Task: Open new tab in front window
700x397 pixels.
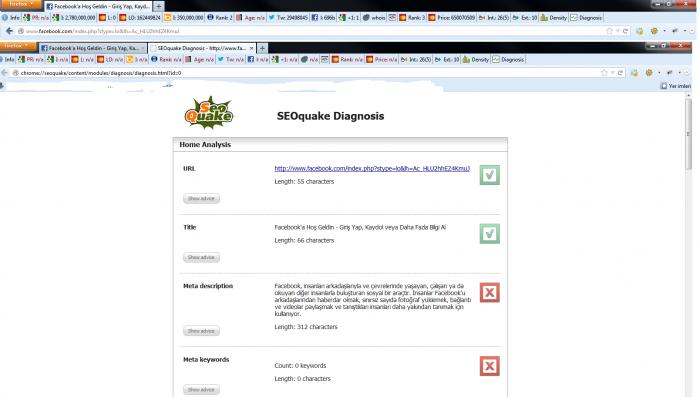Action: tap(262, 48)
